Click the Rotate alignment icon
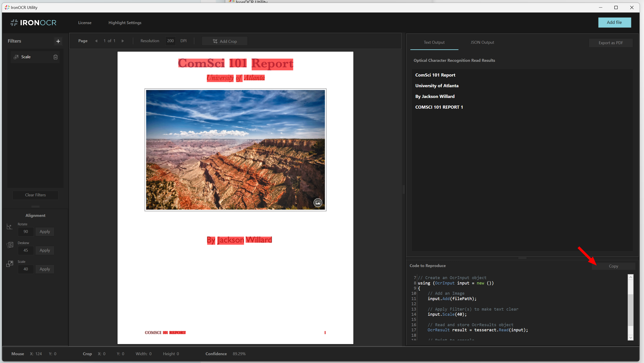 tap(10, 226)
